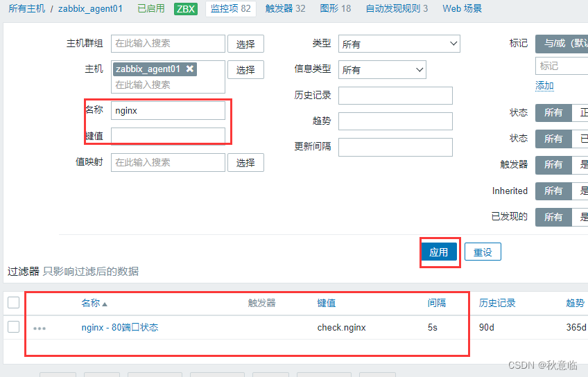Sort table by 键值 column header

327,303
